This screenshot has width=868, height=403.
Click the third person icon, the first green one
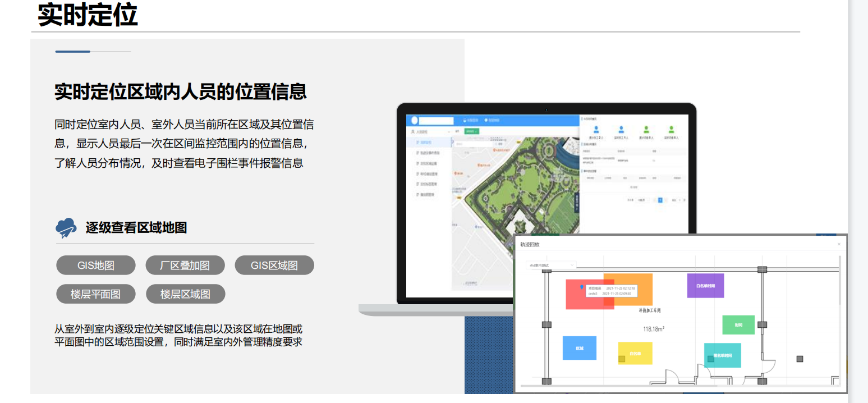646,129
